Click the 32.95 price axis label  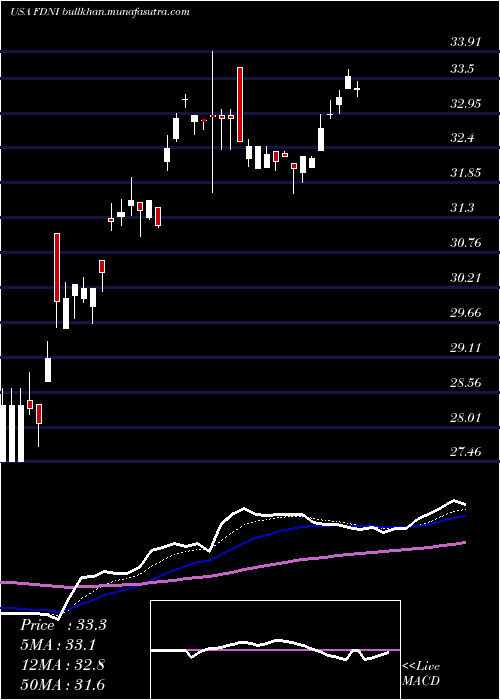pyautogui.click(x=466, y=104)
